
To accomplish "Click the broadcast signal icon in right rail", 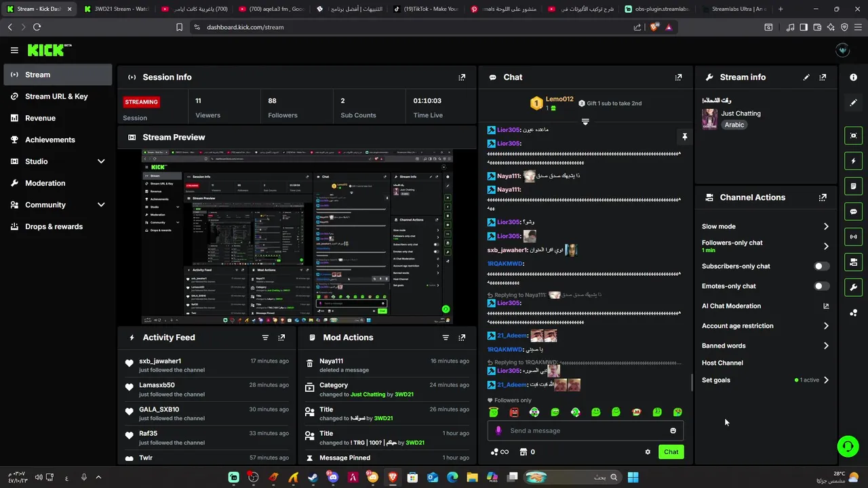I will coord(853,237).
